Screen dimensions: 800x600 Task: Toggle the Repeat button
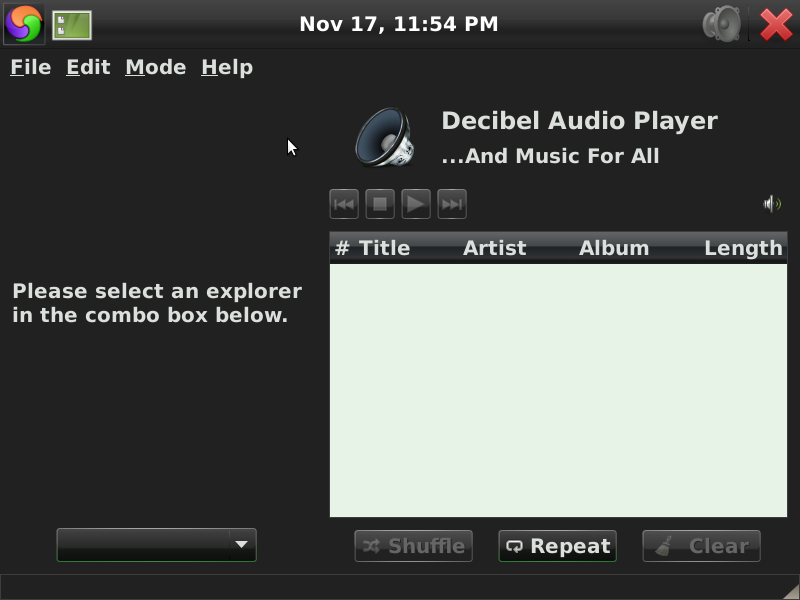click(558, 546)
